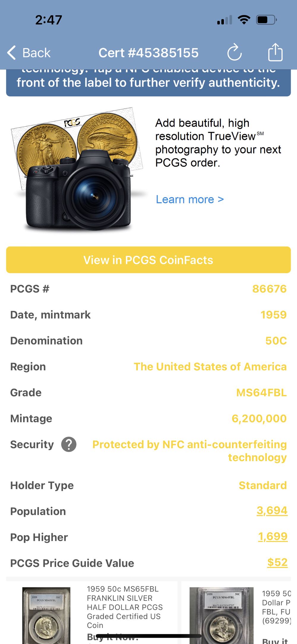Screen dimensions: 297x644
Task: Open the Pop Higher 1,699 link
Action: click(273, 536)
